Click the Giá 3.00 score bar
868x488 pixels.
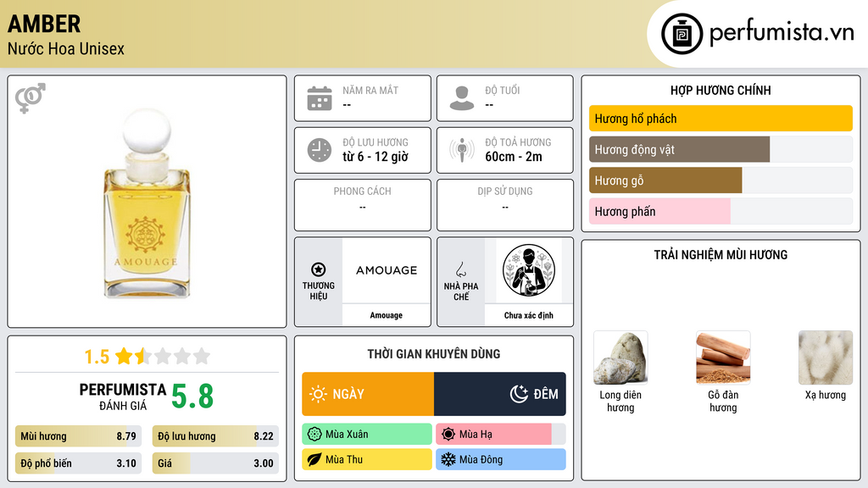click(215, 463)
